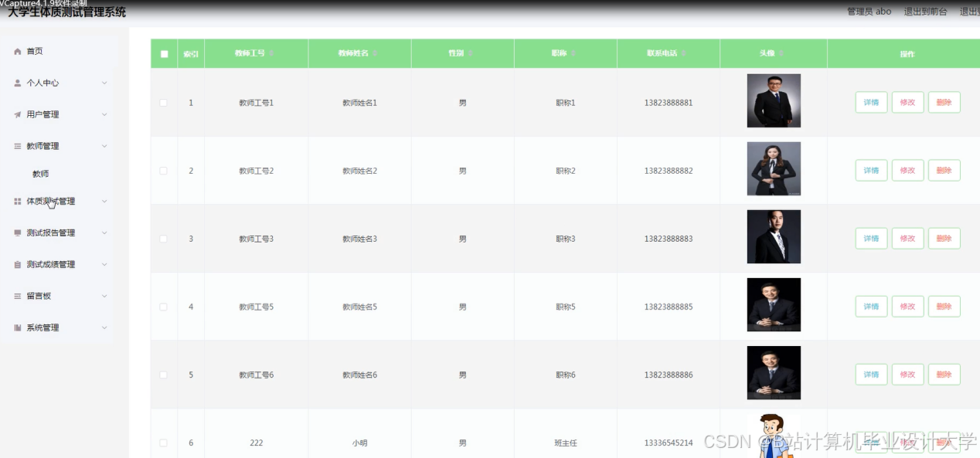Click 删除 for 教师姓名6

944,375
